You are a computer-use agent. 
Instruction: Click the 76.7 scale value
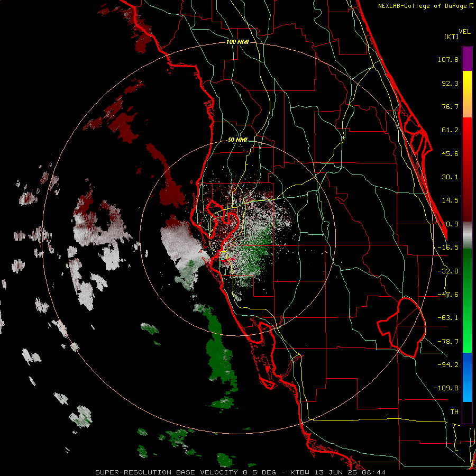[x=450, y=106]
